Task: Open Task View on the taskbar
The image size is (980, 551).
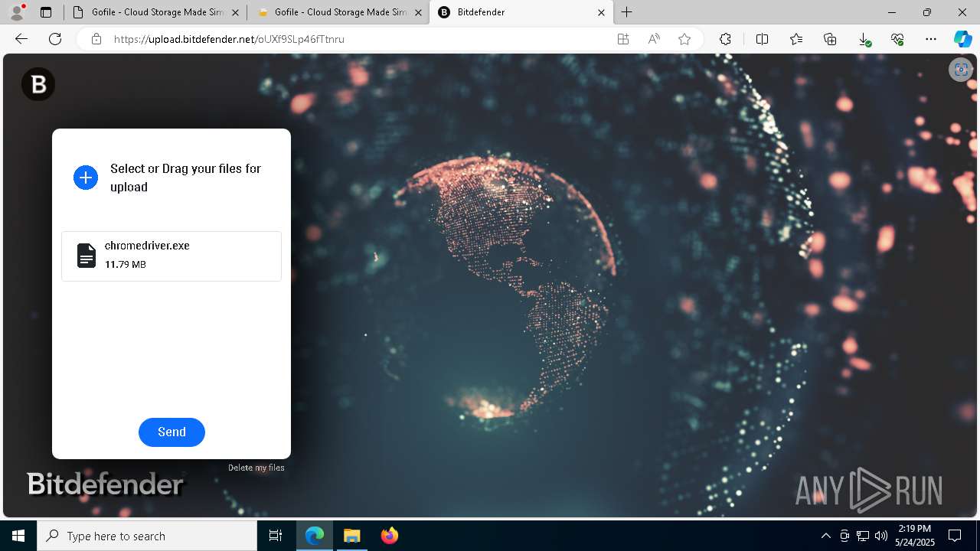Action: click(276, 536)
